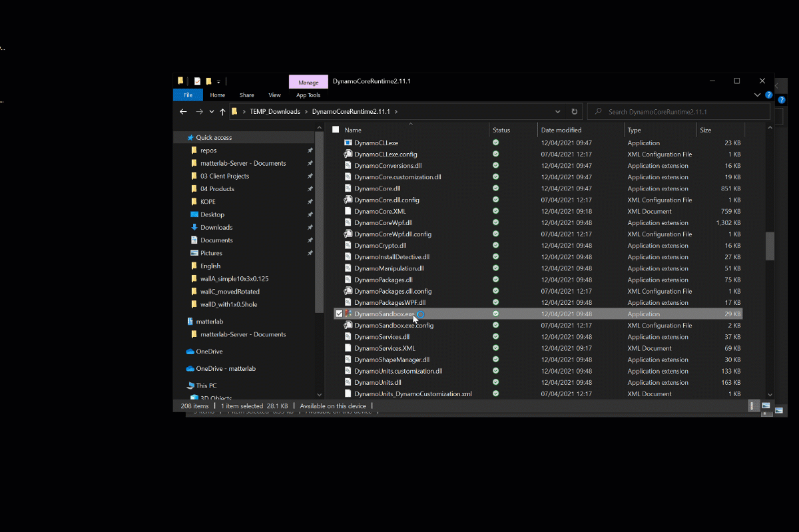
Task: Open the App Tools tab
Action: 308,95
